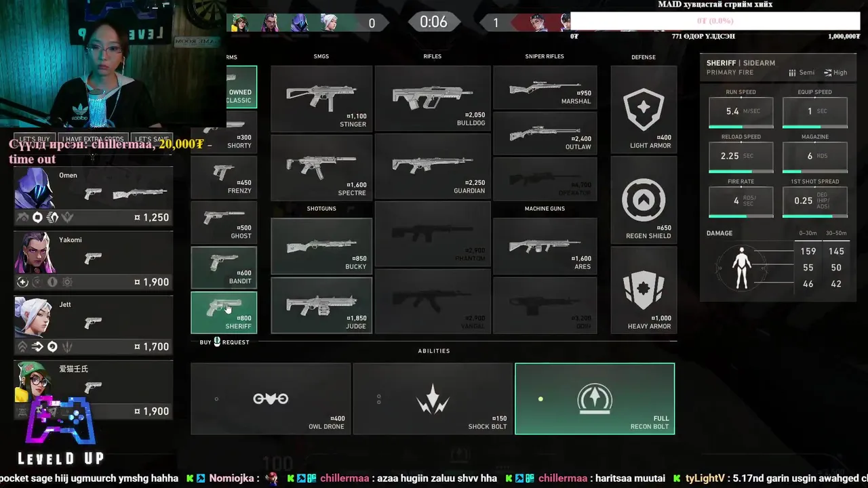Open Omen's teammate loadout card
The height and width of the screenshot is (488, 868).
(94, 197)
